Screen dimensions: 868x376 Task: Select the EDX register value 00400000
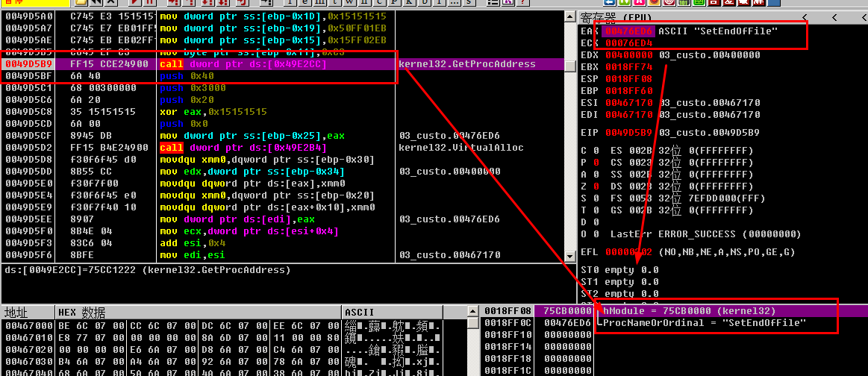click(x=629, y=55)
